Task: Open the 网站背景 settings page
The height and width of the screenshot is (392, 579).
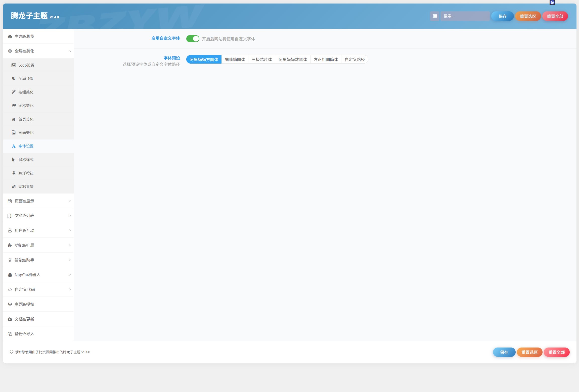Action: point(38,187)
